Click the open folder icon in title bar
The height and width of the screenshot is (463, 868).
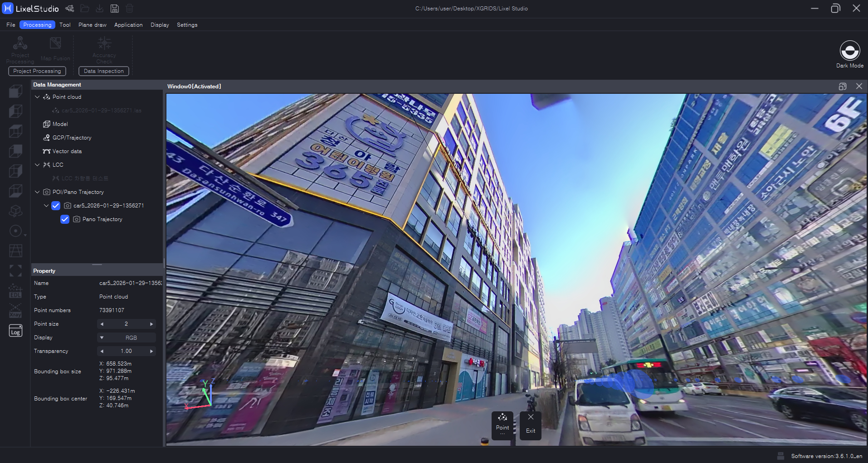click(84, 8)
